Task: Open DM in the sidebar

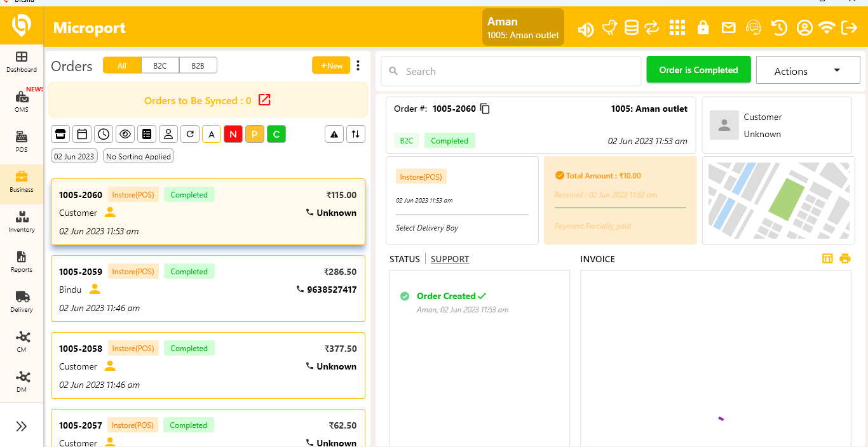Action: (22, 382)
